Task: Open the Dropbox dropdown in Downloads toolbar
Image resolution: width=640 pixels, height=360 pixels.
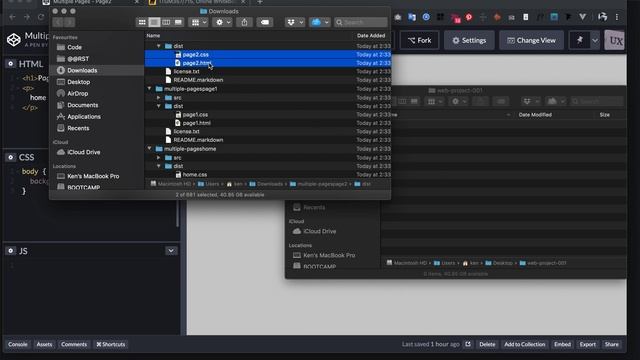Action: (x=295, y=22)
